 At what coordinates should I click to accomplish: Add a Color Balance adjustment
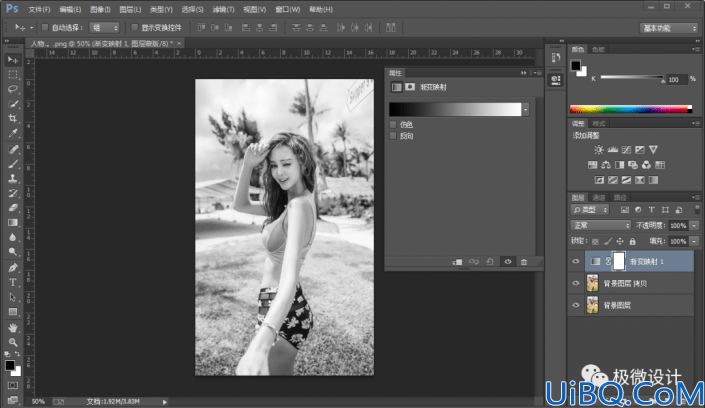606,165
